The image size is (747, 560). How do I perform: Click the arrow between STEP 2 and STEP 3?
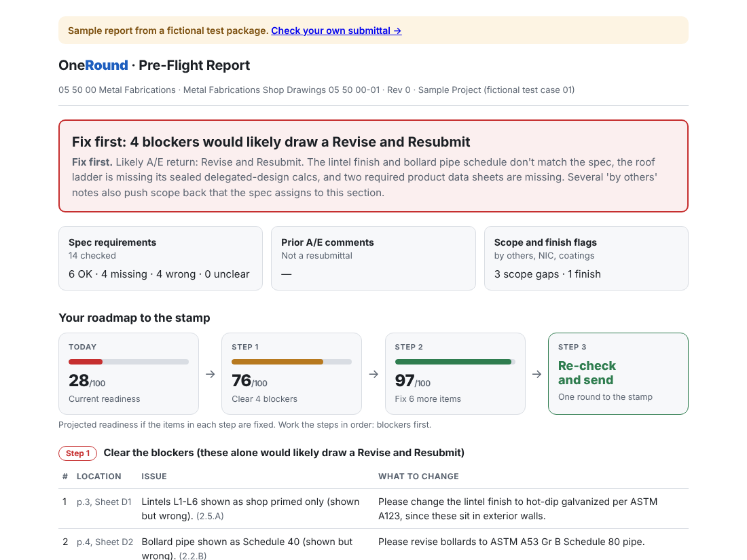tap(537, 374)
